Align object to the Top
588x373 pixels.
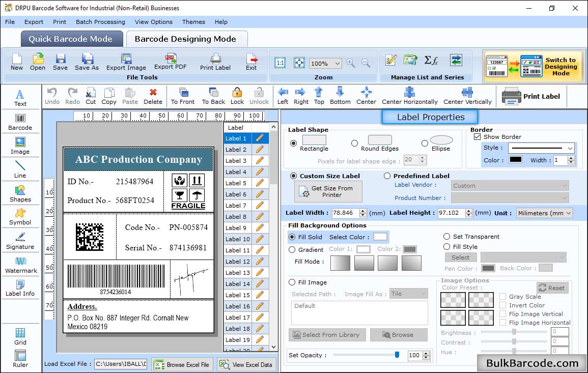coord(319,96)
